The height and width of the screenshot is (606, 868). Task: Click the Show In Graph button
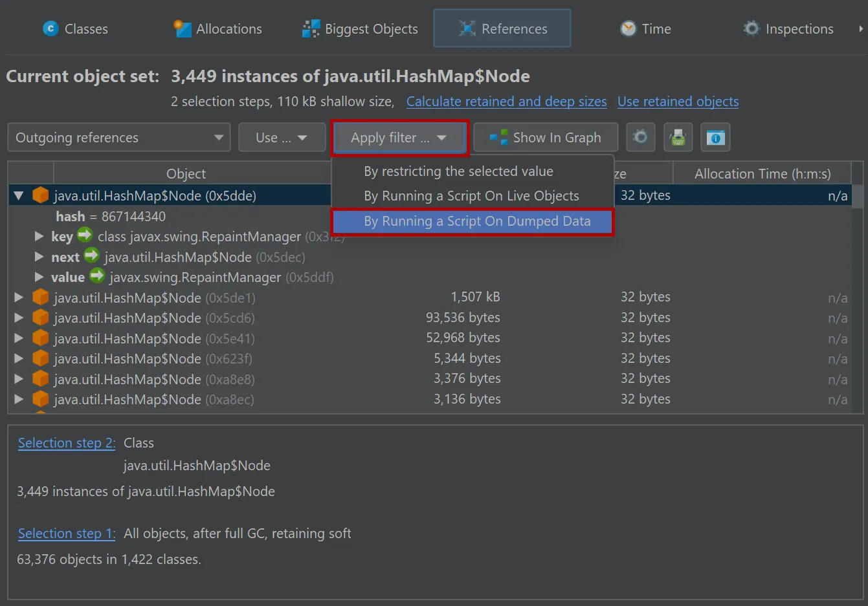pos(546,138)
